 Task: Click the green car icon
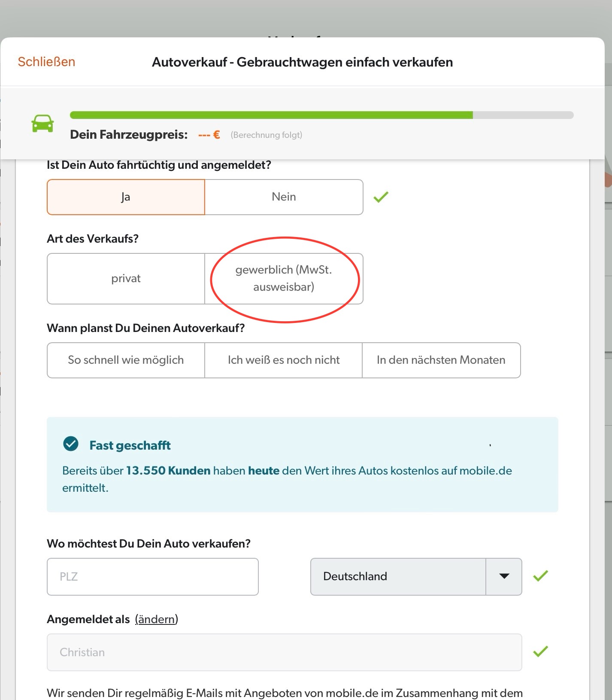42,124
